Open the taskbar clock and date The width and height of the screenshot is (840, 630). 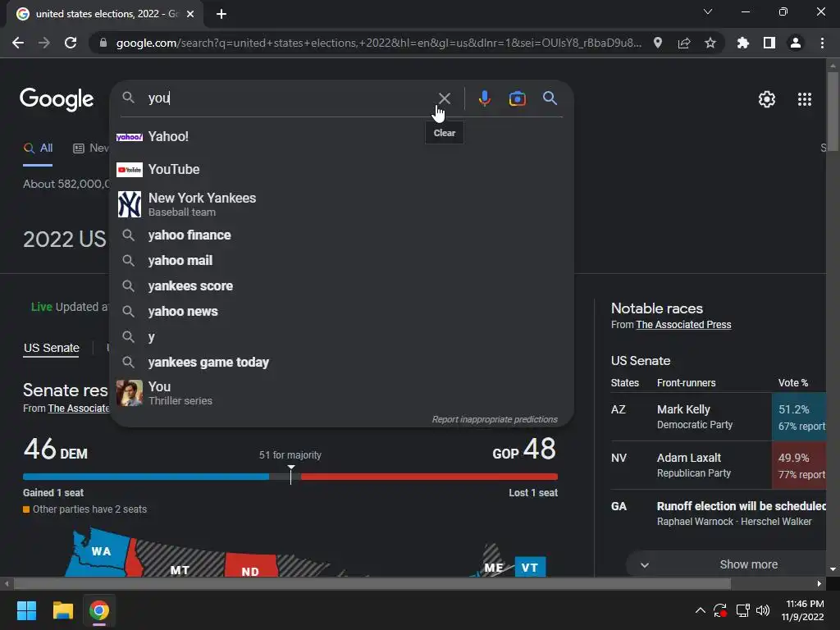click(x=802, y=610)
